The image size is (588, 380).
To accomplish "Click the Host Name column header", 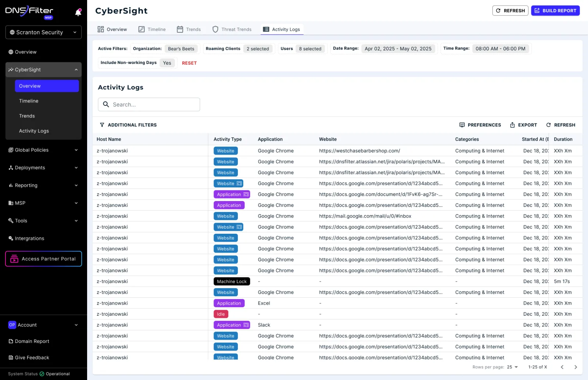I will 109,139.
